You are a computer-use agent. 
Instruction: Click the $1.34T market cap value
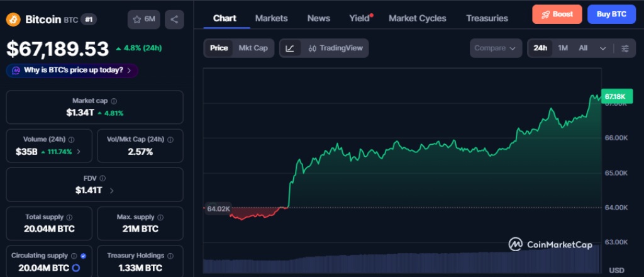pos(80,113)
